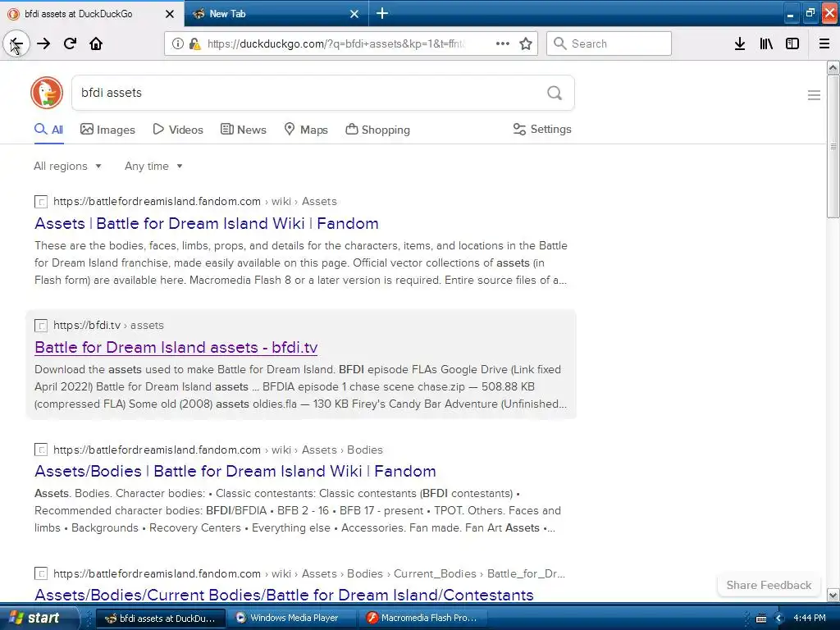This screenshot has height=630, width=840.
Task: Open the Firefox hamburger menu
Action: [x=824, y=44]
